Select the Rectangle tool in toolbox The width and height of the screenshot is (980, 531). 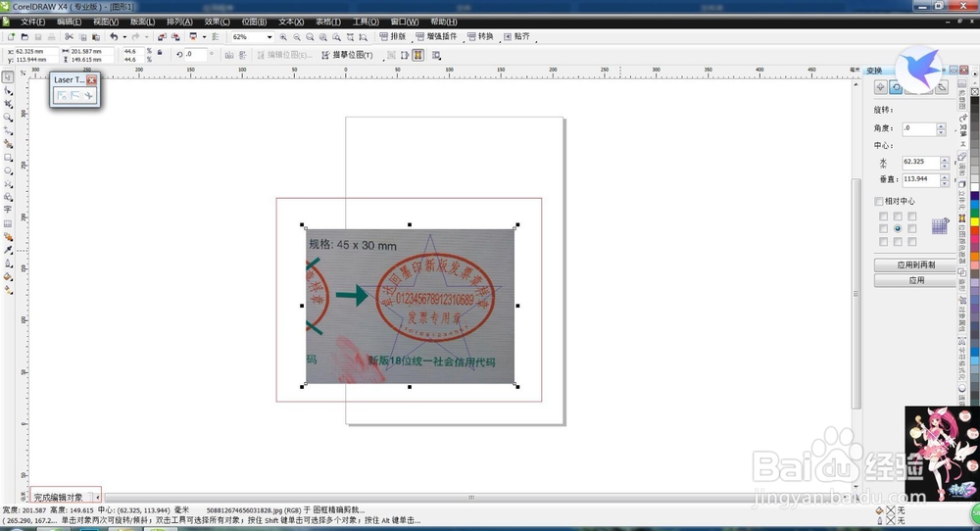pos(8,158)
